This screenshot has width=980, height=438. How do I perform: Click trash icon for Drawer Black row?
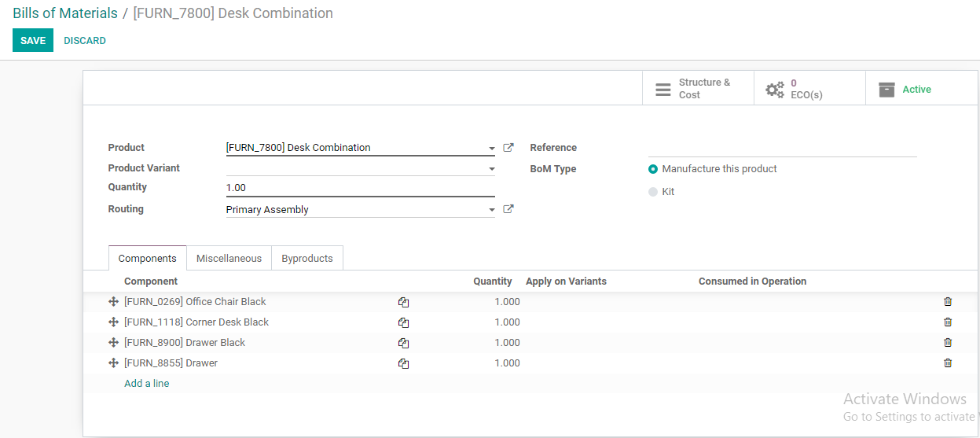[x=948, y=343]
